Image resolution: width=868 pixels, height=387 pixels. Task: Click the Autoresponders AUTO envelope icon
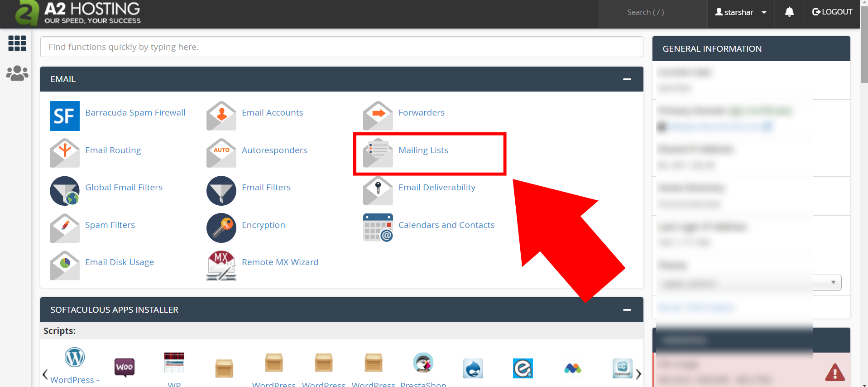[x=221, y=153]
